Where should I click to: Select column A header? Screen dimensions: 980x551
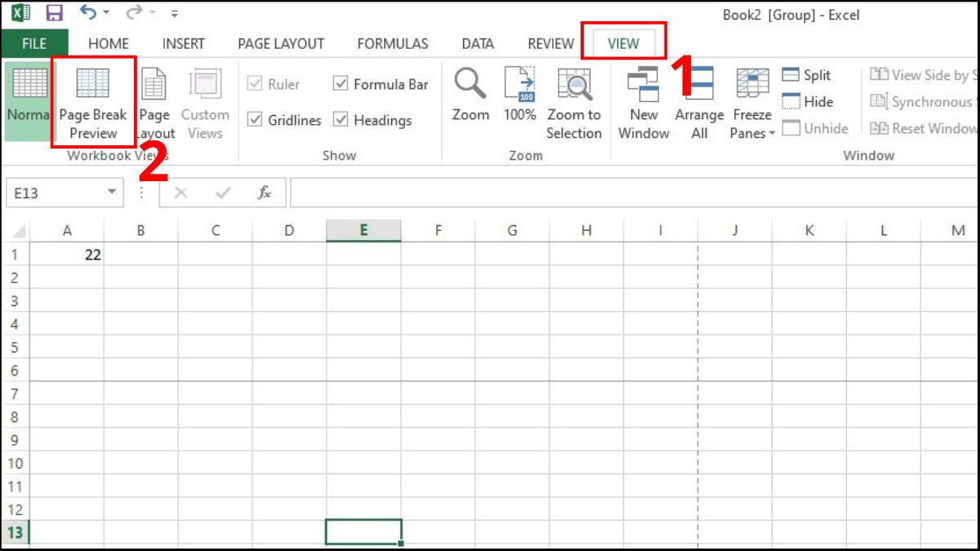coord(67,231)
